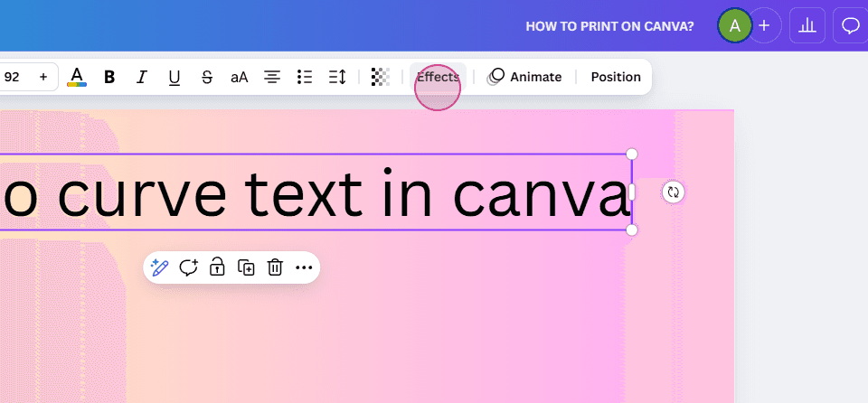Click the design title HOW TO PRINT ON CANVA?

(609, 26)
